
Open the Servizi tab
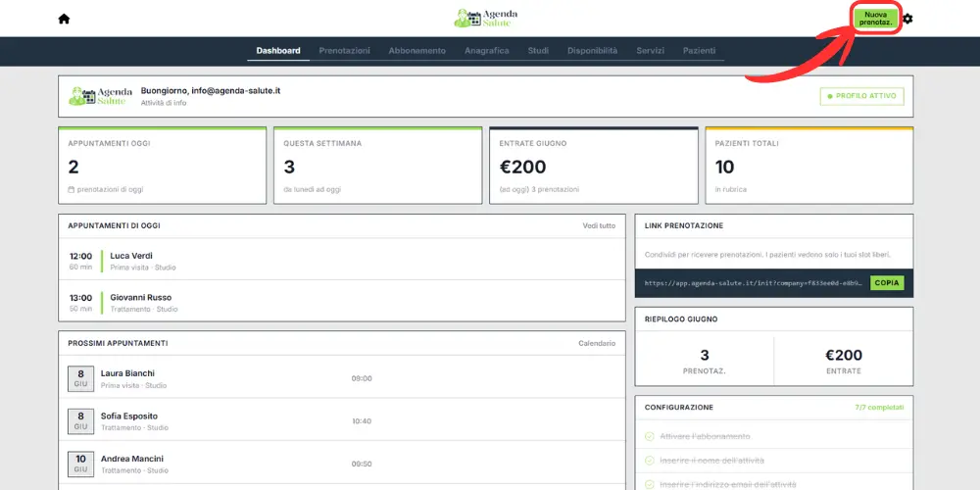650,51
